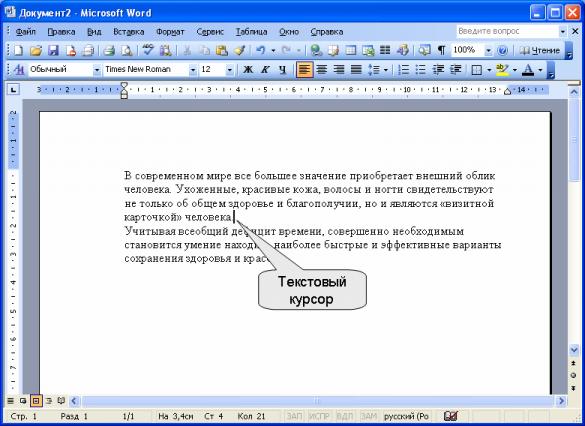Image resolution: width=585 pixels, height=426 pixels.
Task: Expand the line spacing dropdown arrow
Action: click(x=386, y=70)
